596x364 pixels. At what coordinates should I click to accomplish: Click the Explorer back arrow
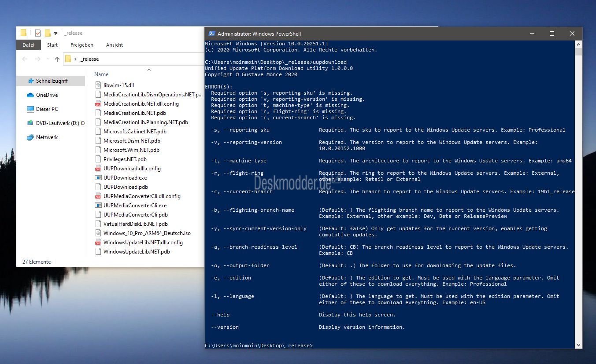[25, 59]
